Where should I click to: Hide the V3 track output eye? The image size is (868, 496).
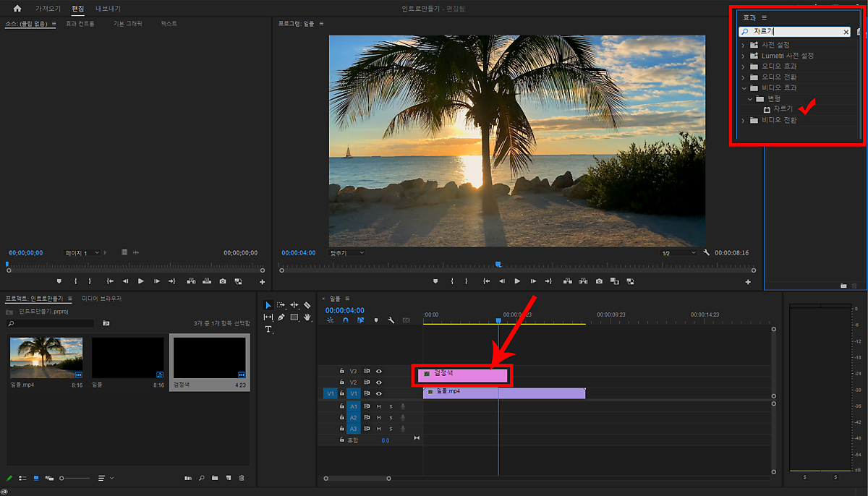[x=378, y=371]
